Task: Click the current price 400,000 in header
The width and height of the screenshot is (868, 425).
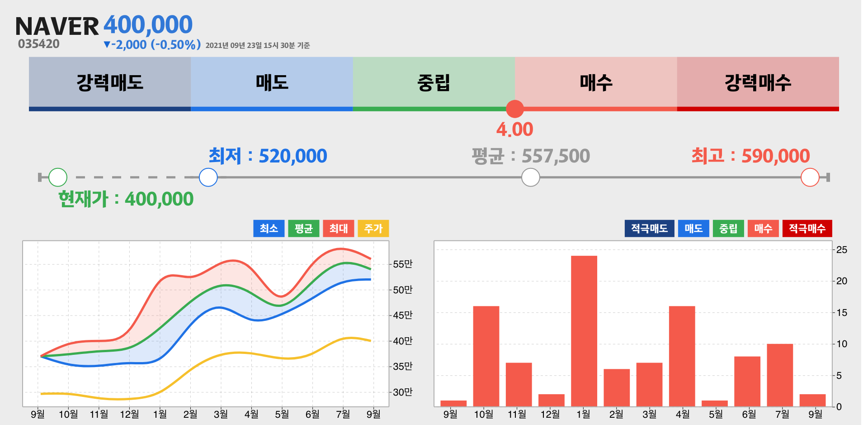Action: point(148,24)
